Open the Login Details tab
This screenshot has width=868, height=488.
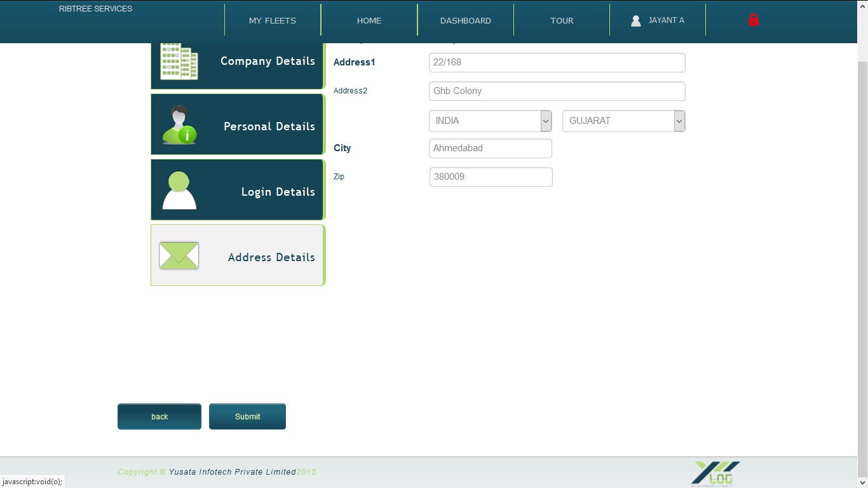point(238,190)
